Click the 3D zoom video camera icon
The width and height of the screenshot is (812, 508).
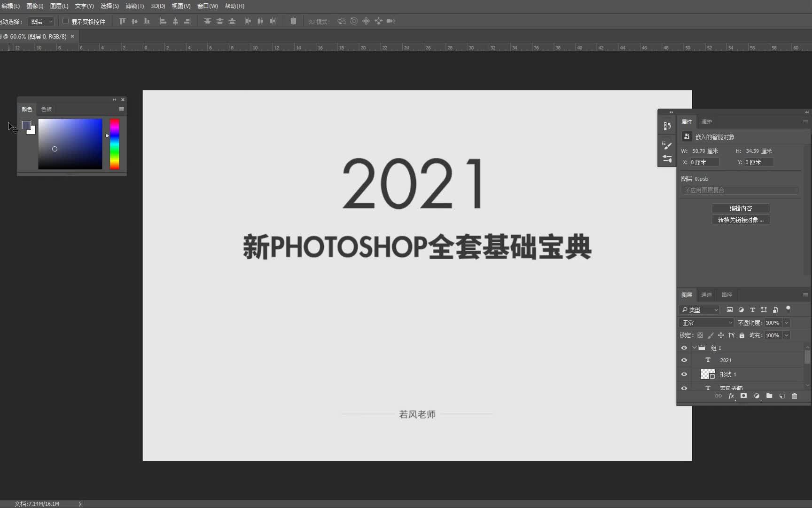pos(391,21)
